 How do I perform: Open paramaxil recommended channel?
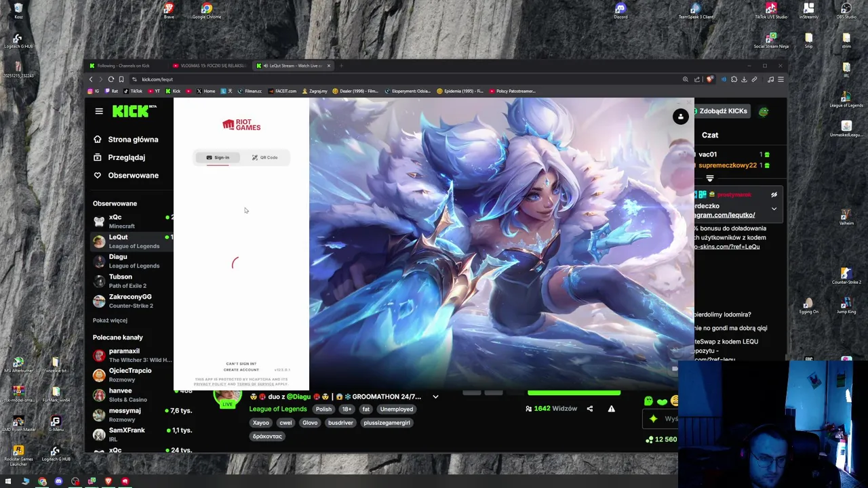pos(132,355)
